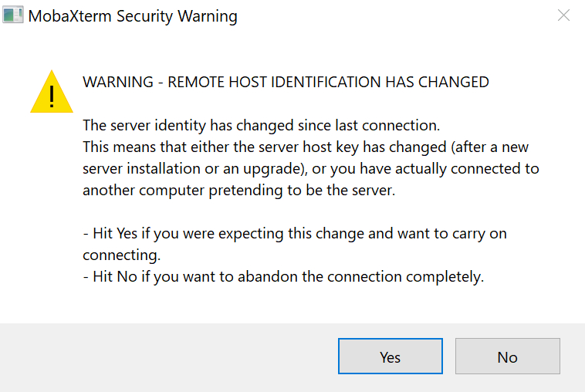Click the "another computer pretending" text line
The height and width of the screenshot is (392, 585).
click(238, 190)
